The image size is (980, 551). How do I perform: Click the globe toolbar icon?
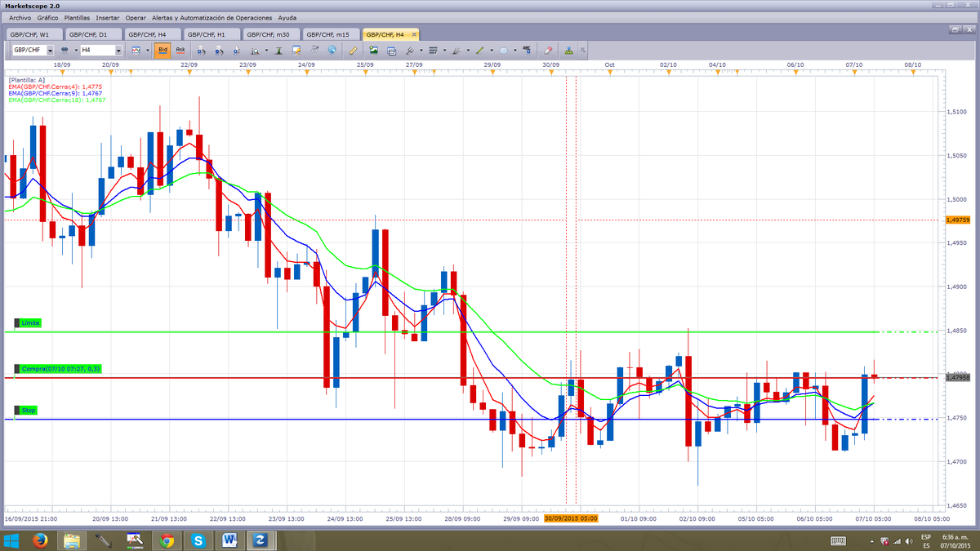[x=332, y=50]
